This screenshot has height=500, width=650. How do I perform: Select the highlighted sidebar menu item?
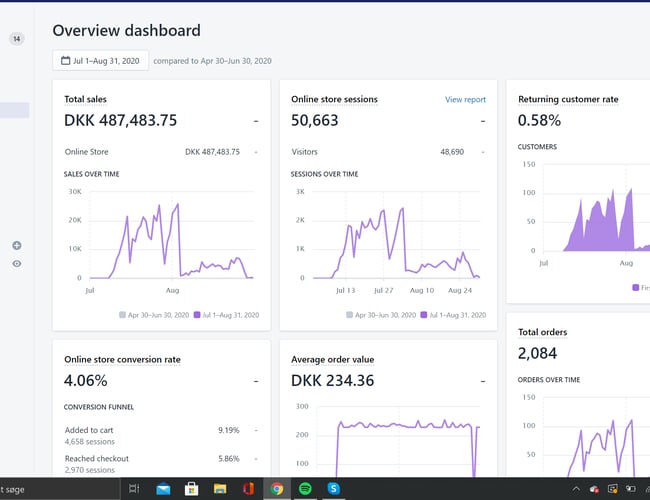(15, 111)
